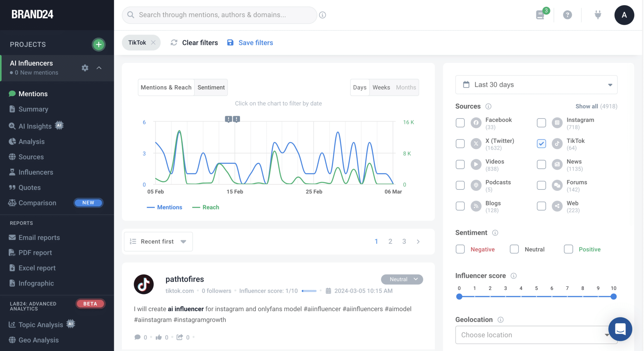The height and width of the screenshot is (351, 644).
Task: Toggle the Mentions legend series
Action: [x=164, y=207]
